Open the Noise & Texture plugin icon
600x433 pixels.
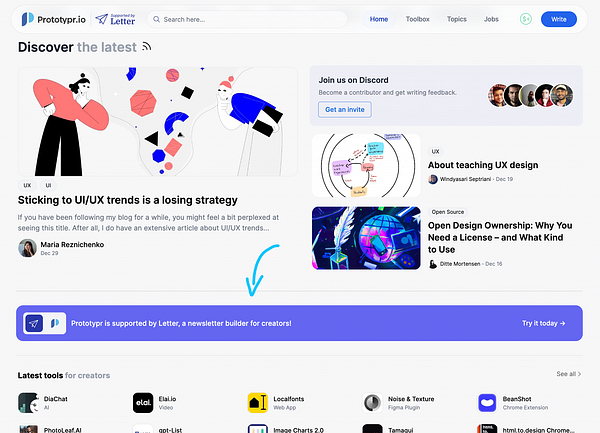click(x=372, y=403)
